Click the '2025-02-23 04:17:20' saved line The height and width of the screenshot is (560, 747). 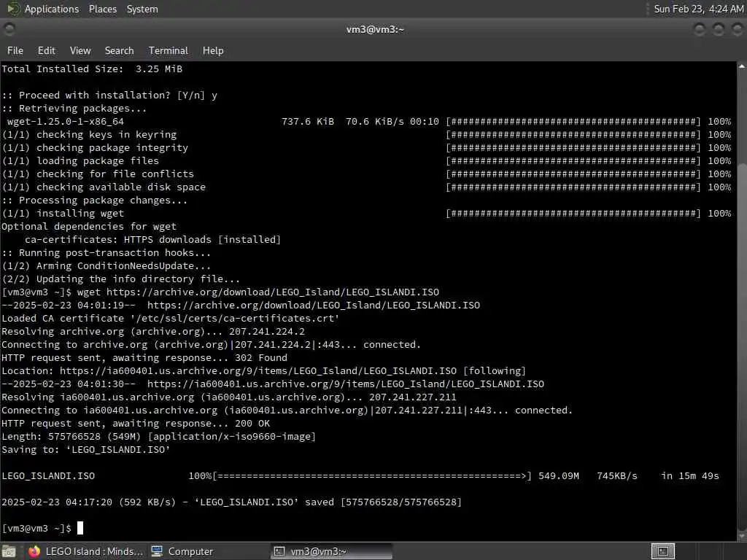[231, 502]
